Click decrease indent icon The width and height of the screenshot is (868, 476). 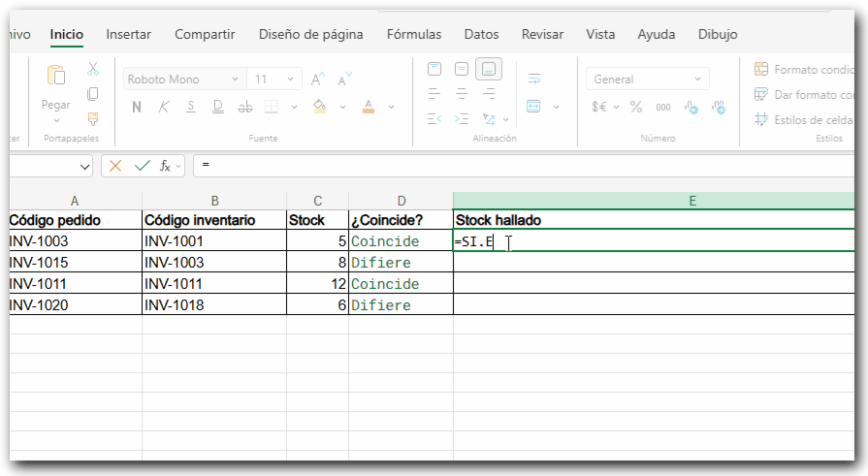click(434, 118)
